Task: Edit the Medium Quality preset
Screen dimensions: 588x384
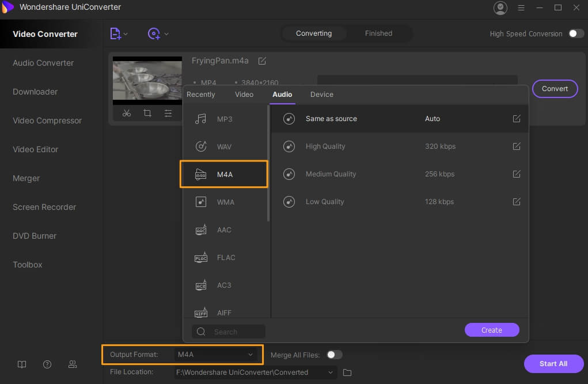Action: (x=517, y=174)
